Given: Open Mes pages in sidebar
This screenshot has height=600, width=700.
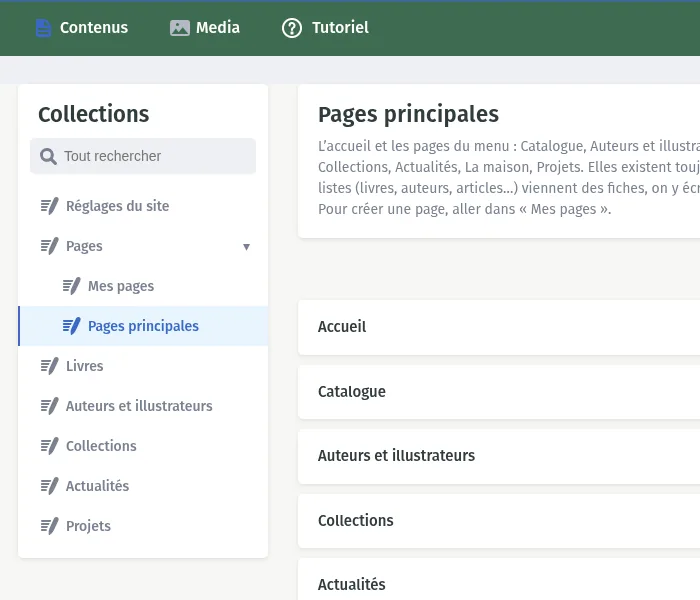Looking at the screenshot, I should pos(143,286).
